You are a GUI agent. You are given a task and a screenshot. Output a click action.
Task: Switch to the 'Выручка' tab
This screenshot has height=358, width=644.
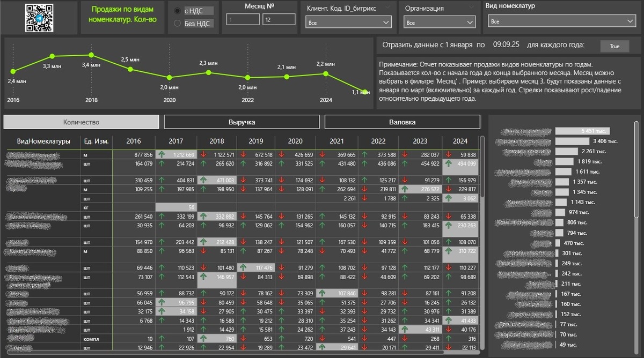click(x=241, y=122)
